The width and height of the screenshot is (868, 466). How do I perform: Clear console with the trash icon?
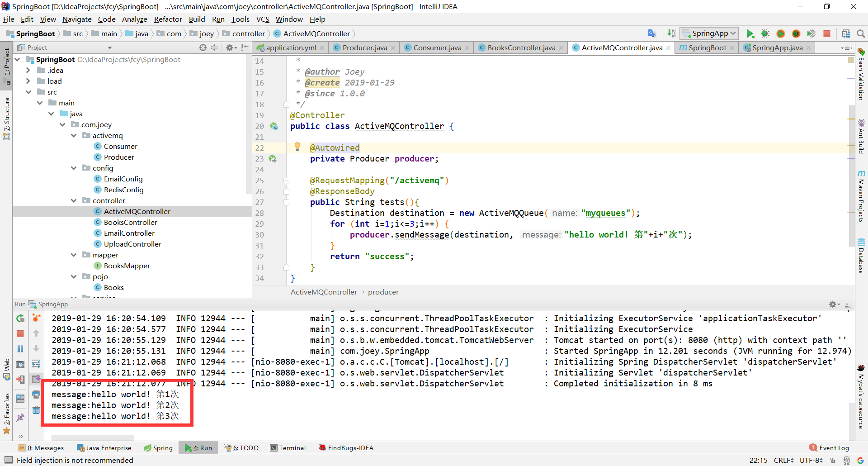36,410
